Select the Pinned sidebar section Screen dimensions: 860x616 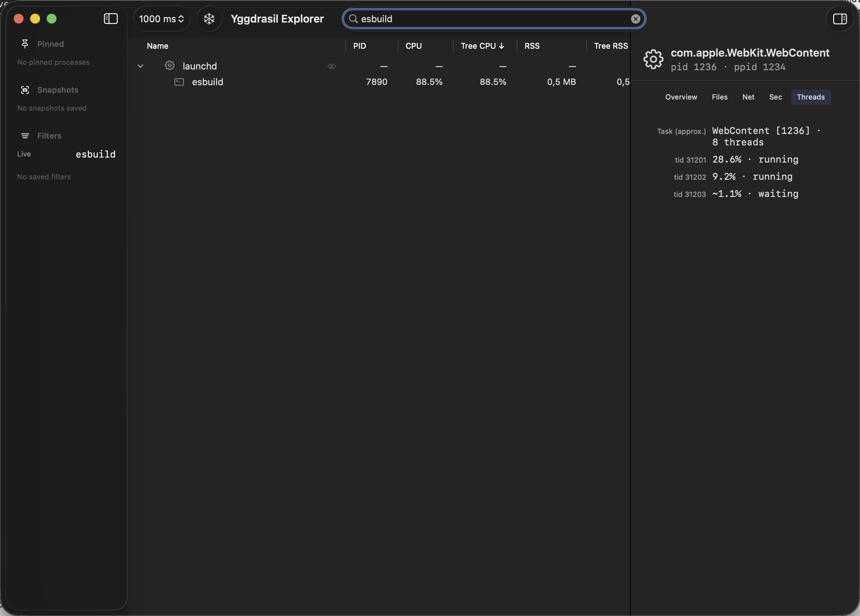pyautogui.click(x=51, y=44)
